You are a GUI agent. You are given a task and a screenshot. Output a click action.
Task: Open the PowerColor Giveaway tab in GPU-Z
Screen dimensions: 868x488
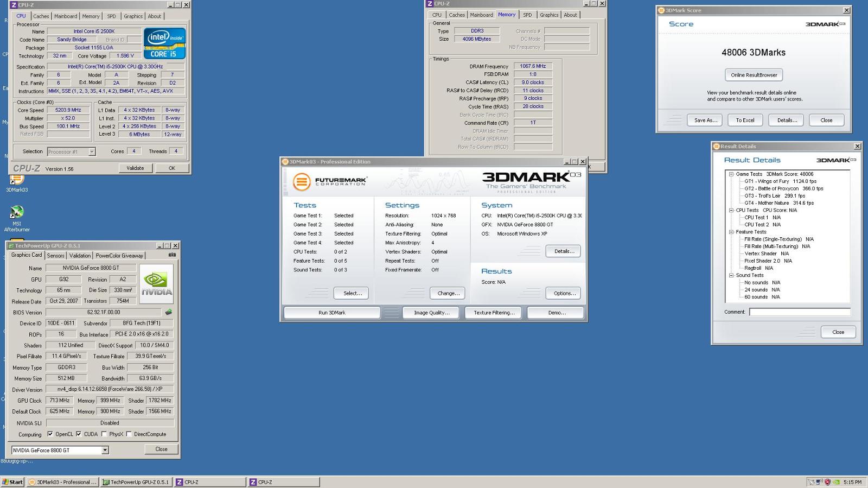pyautogui.click(x=119, y=256)
